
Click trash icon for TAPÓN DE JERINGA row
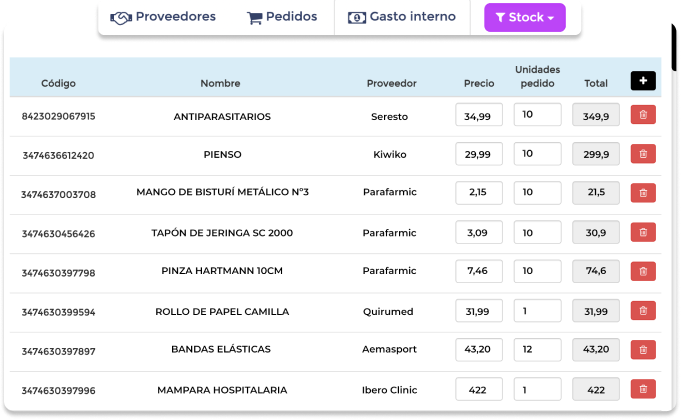643,232
